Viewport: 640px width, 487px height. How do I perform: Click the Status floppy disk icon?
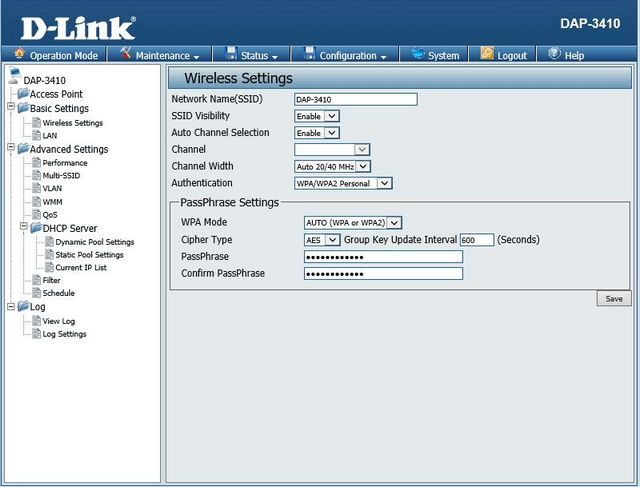click(231, 54)
